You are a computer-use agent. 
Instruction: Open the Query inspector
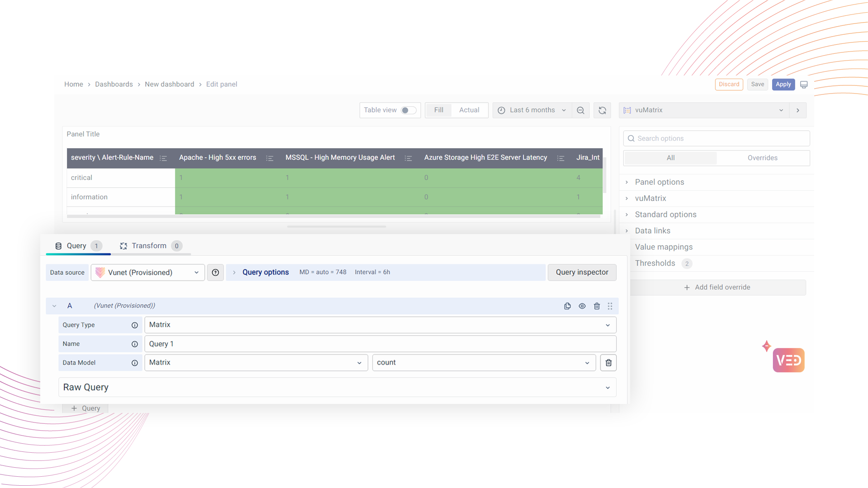582,272
